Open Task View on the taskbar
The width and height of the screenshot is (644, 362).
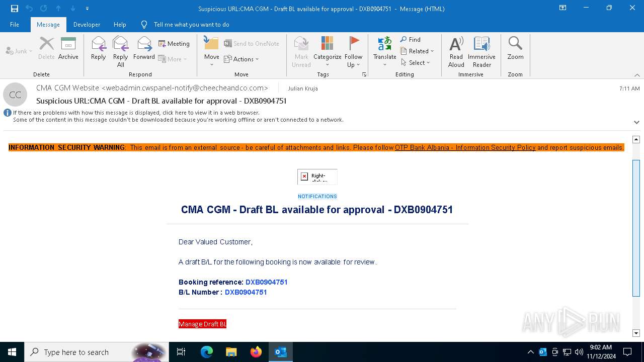[x=181, y=352]
